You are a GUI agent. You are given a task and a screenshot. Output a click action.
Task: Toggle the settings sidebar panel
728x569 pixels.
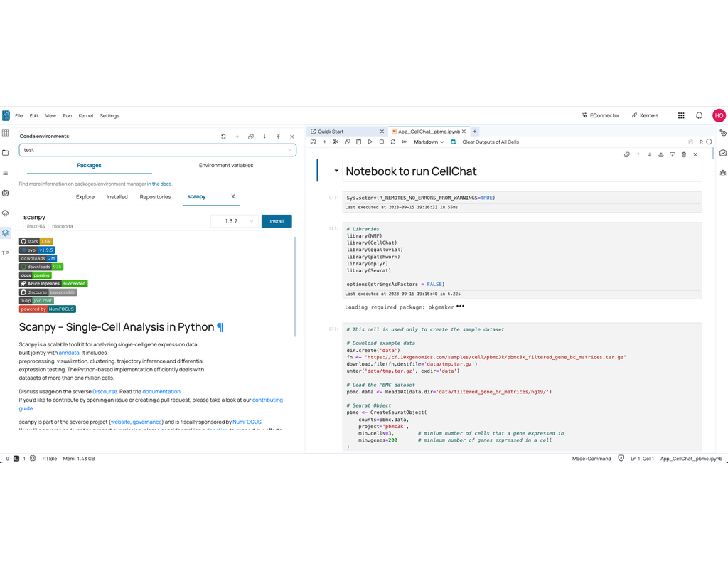point(6,192)
